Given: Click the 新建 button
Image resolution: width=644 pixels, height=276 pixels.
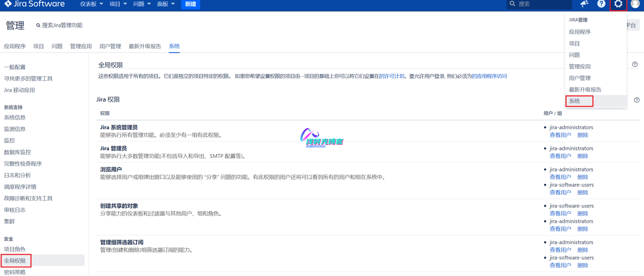Looking at the screenshot, I should click(190, 4).
